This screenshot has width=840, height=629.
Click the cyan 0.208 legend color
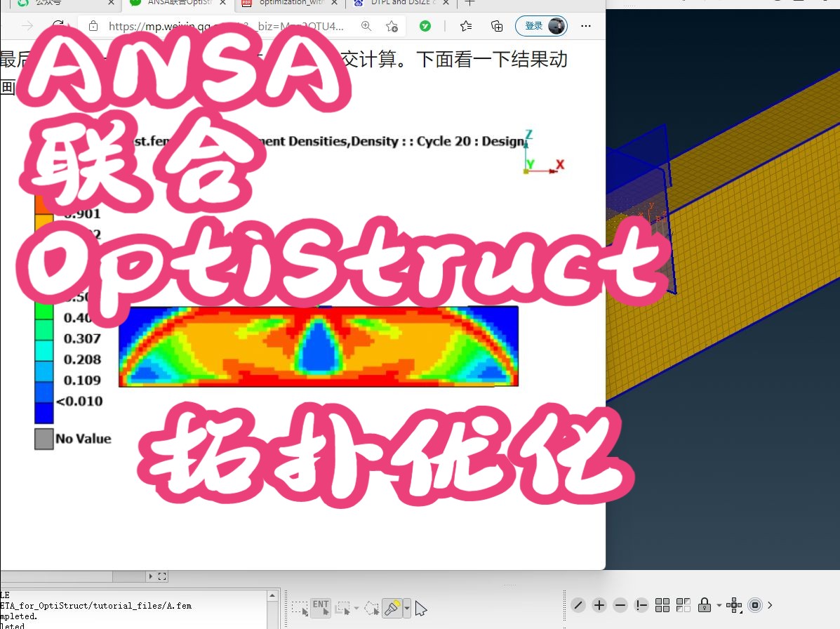click(x=44, y=350)
